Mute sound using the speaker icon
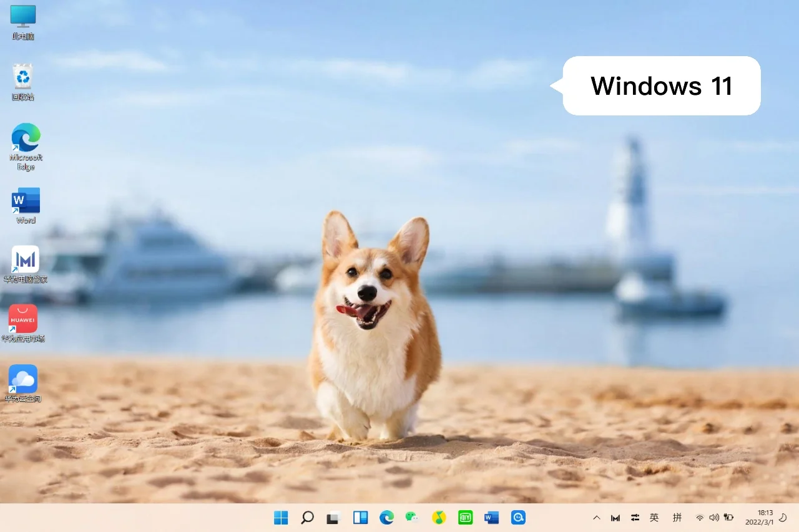Screen dimensions: 799x532 714,517
